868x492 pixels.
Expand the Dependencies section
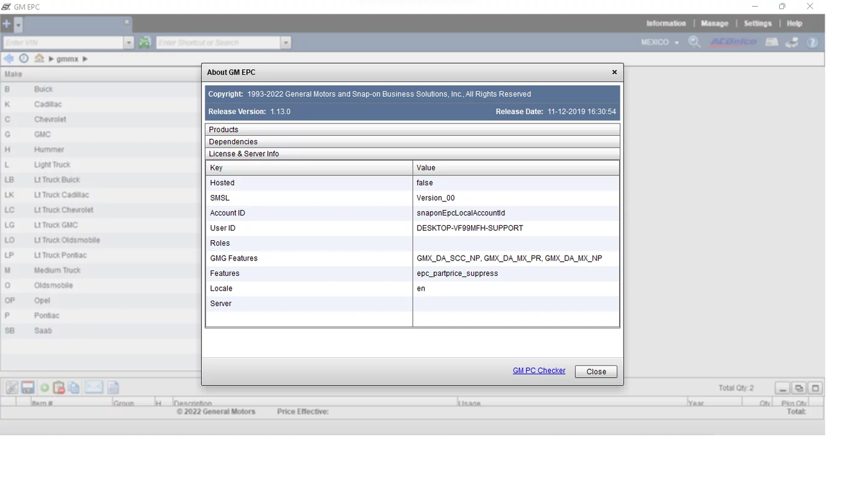pos(412,142)
